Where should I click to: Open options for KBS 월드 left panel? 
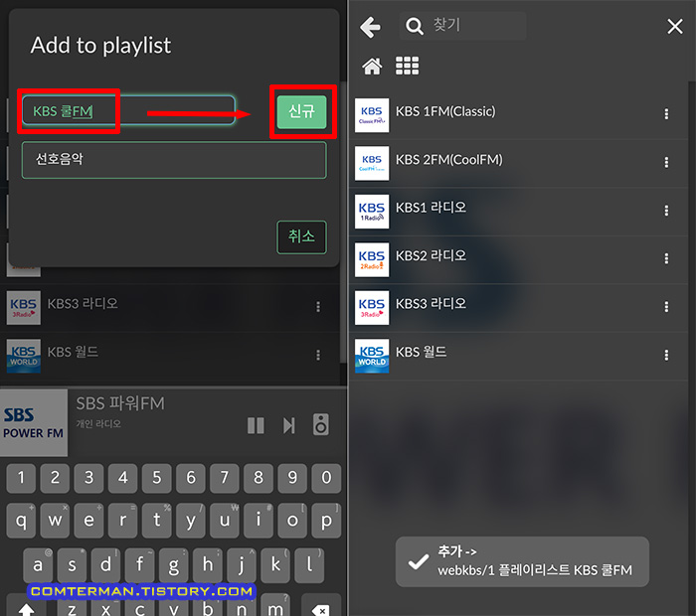click(318, 355)
